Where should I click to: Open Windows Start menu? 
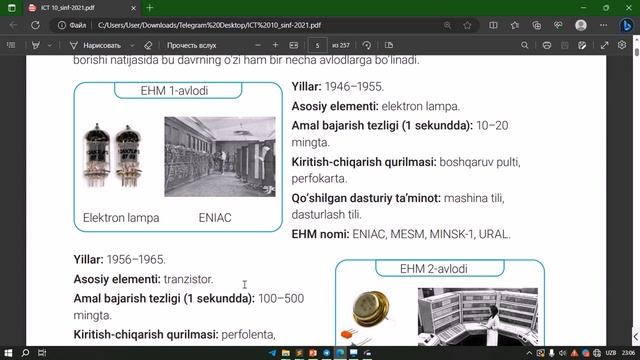[x=8, y=353]
